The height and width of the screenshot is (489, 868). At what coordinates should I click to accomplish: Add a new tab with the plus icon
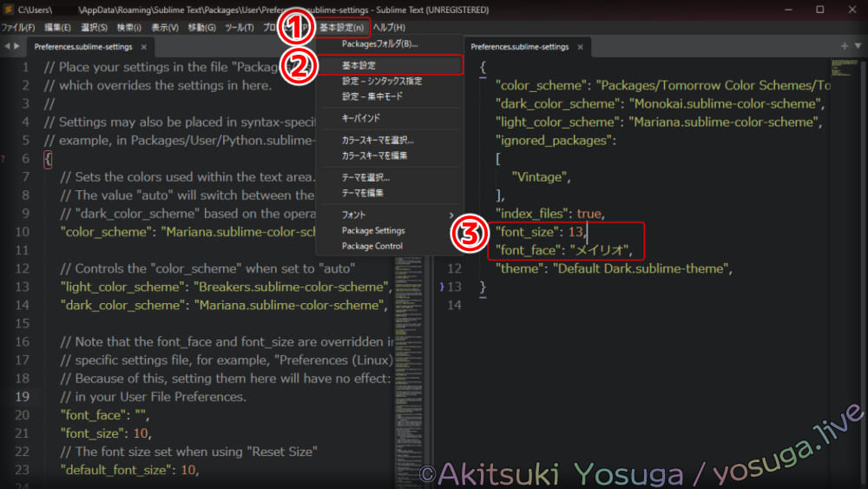[845, 46]
